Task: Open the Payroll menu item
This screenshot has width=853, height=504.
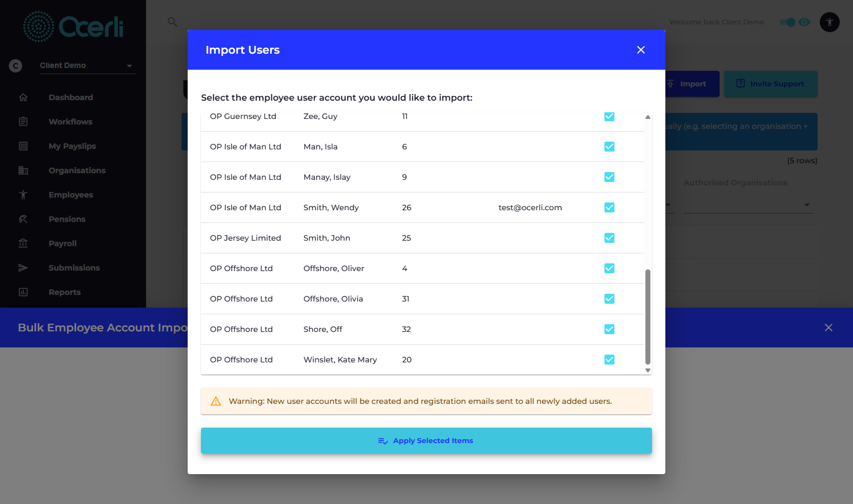Action: tap(63, 243)
